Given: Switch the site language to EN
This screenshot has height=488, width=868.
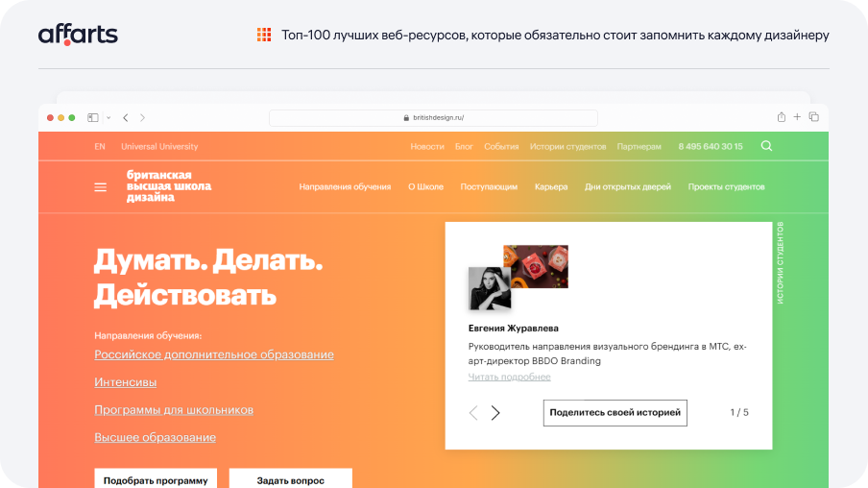Looking at the screenshot, I should [x=100, y=147].
